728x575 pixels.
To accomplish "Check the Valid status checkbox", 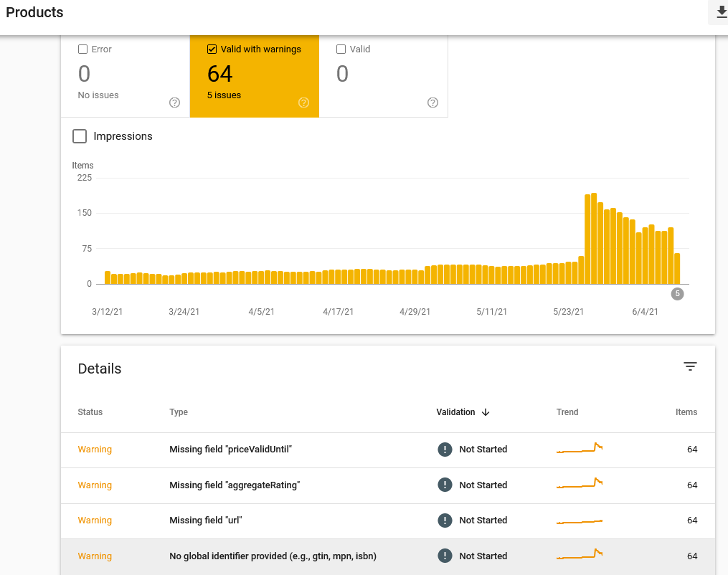I will [341, 49].
